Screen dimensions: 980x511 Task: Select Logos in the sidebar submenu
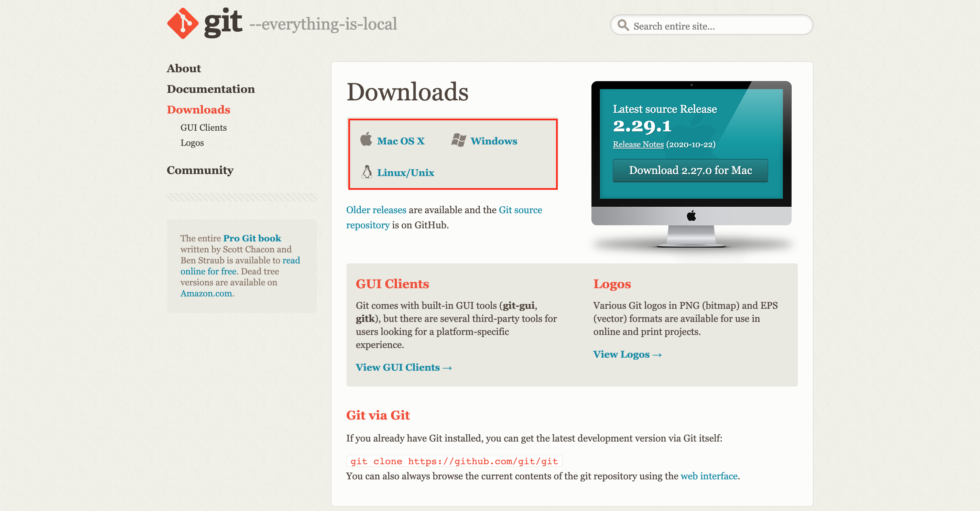pos(192,143)
